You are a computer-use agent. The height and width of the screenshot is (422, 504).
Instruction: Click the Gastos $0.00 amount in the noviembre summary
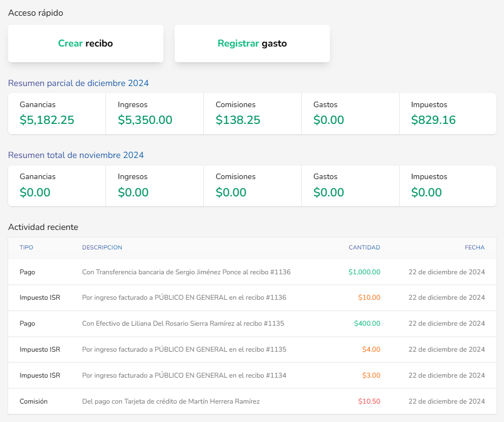click(328, 193)
